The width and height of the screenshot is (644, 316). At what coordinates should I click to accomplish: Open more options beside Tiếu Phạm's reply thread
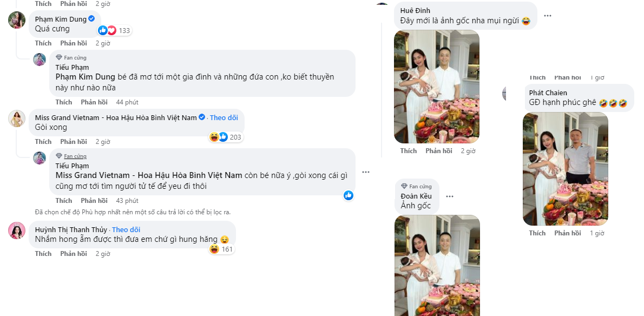pos(366,172)
